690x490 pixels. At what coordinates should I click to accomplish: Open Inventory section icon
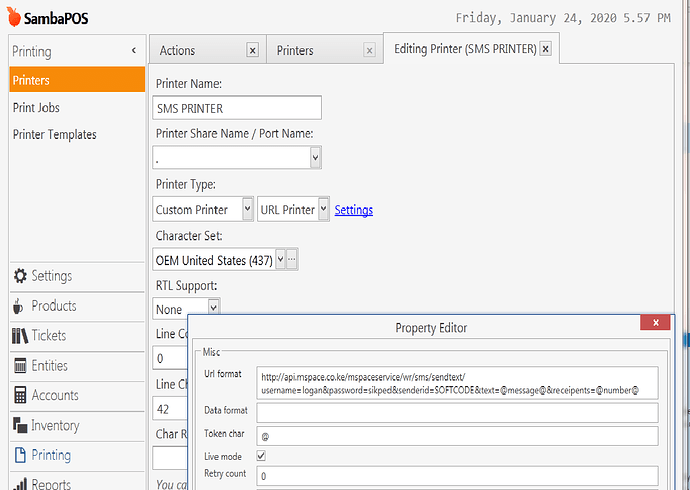pyautogui.click(x=20, y=425)
